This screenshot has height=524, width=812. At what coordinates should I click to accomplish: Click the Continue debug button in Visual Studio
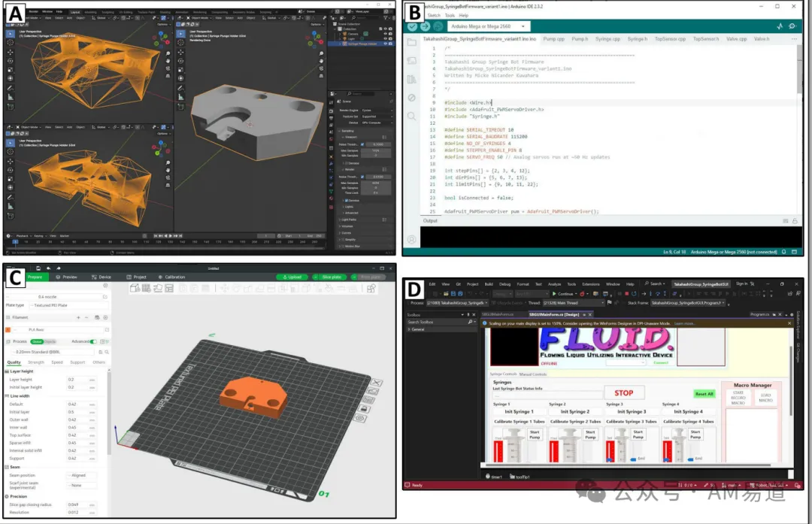point(565,294)
